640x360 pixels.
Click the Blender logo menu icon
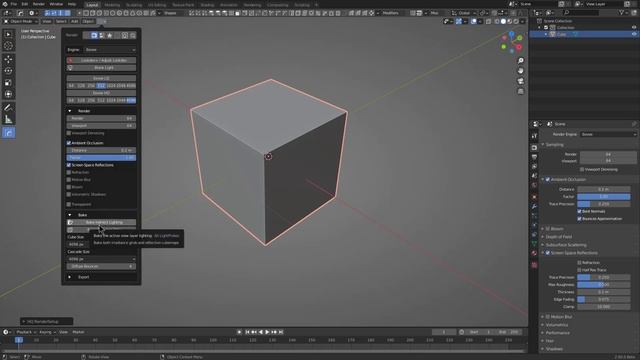tap(5, 4)
